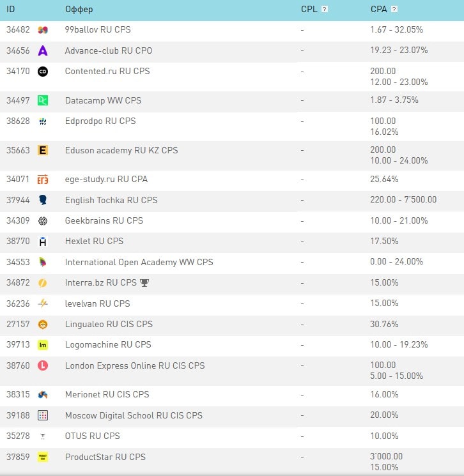Viewport: 464px width, 476px height.
Task: Click the CPA value 3'000.00
Action: pos(386,456)
